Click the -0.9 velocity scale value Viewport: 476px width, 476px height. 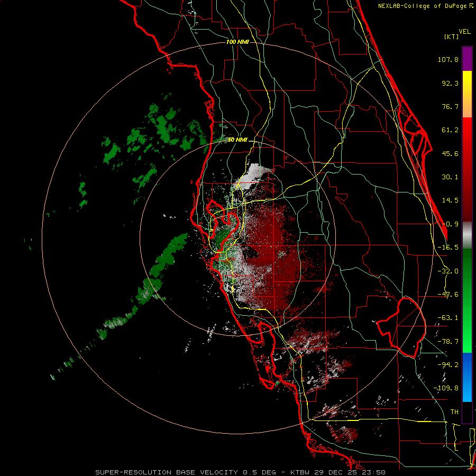click(x=450, y=224)
